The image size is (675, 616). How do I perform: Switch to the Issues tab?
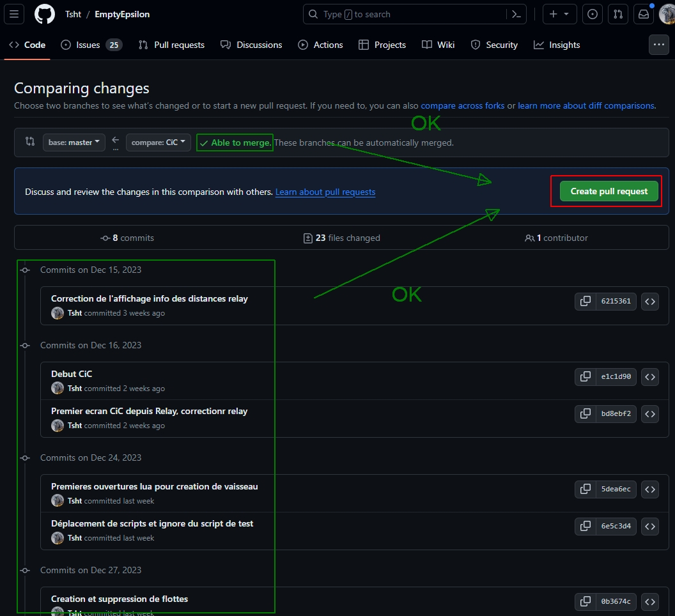coord(90,45)
